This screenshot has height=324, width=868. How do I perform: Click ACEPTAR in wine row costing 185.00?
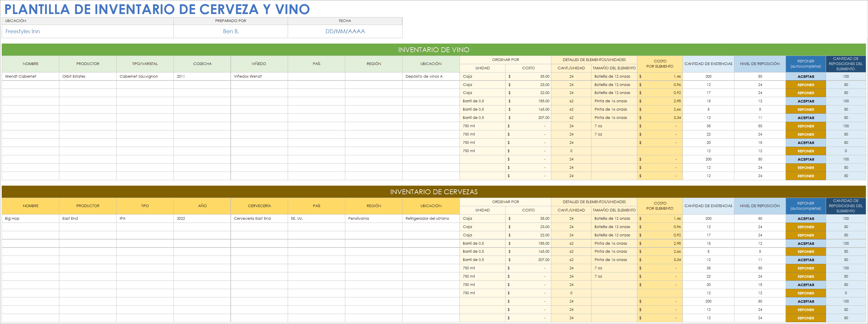coord(806,101)
